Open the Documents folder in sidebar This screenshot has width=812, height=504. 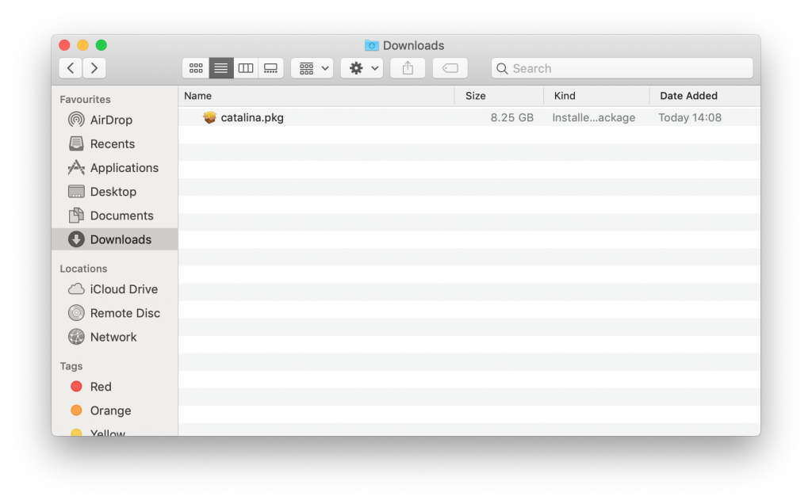pyautogui.click(x=121, y=216)
